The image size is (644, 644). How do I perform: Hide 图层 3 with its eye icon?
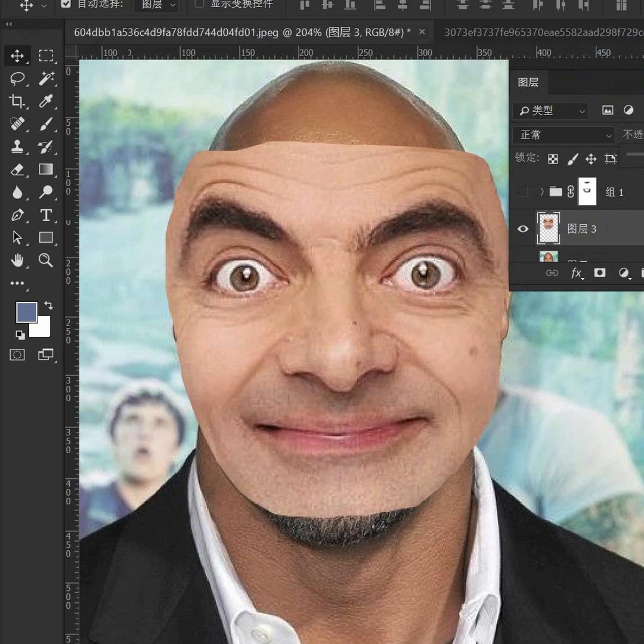pos(523,229)
